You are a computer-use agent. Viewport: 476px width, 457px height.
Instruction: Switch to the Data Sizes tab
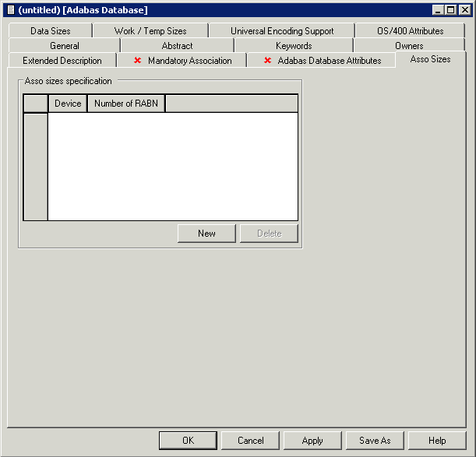click(x=50, y=31)
